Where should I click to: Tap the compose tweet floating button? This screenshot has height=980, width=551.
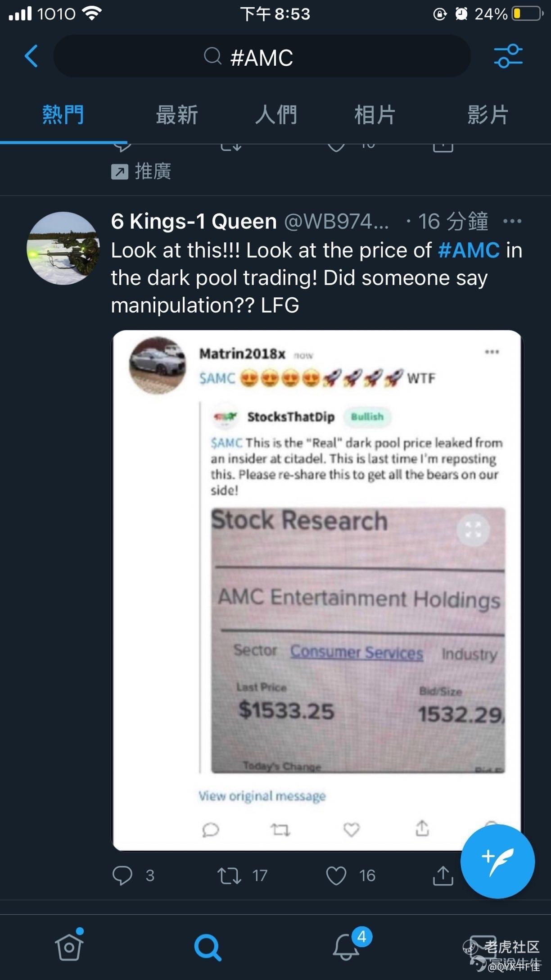pos(497,861)
